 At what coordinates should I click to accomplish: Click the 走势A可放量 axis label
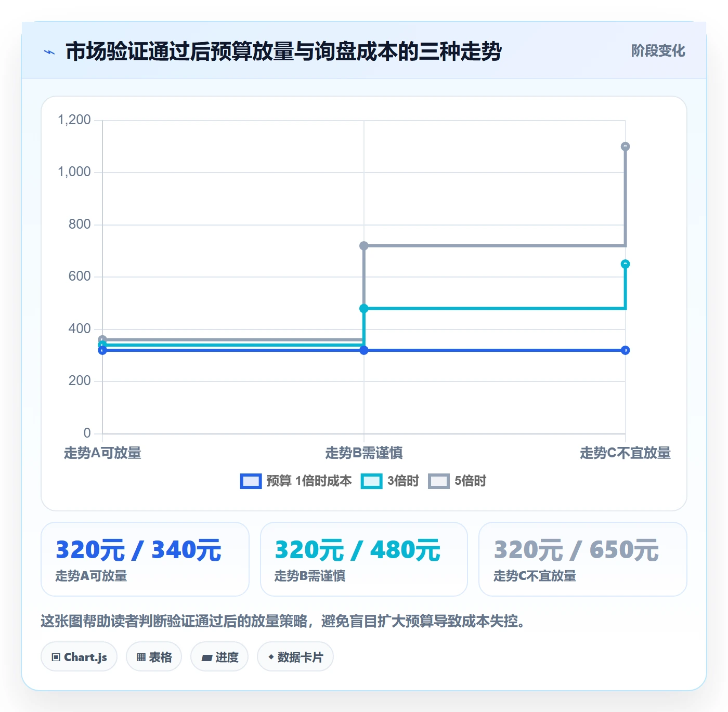[x=102, y=453]
